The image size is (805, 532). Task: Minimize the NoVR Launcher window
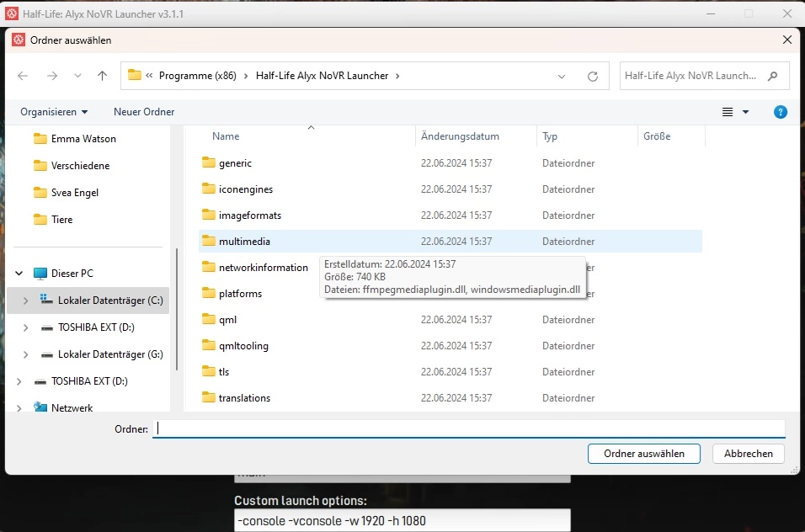tap(711, 13)
